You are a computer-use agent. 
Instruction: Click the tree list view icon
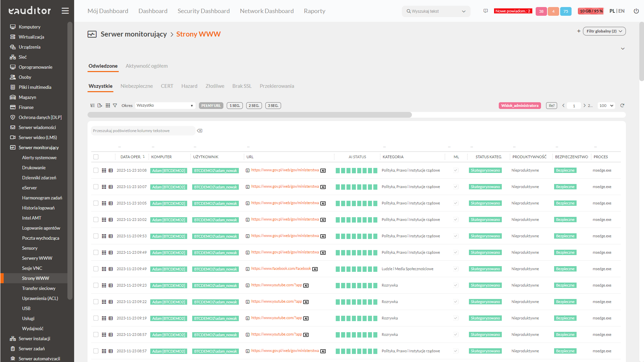click(x=93, y=106)
